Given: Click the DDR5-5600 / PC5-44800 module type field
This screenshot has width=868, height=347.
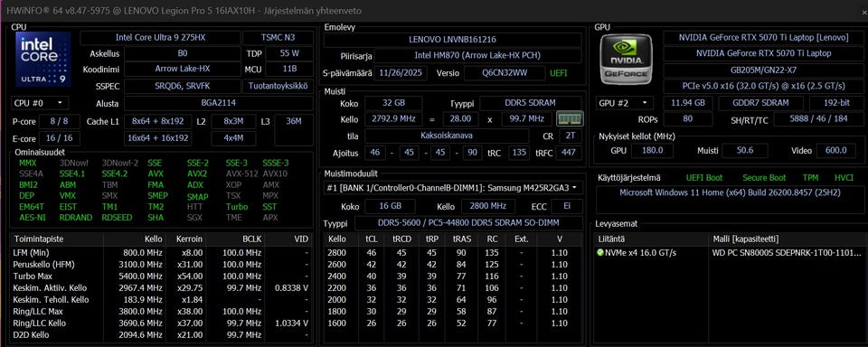Looking at the screenshot, I should pyautogui.click(x=468, y=222).
